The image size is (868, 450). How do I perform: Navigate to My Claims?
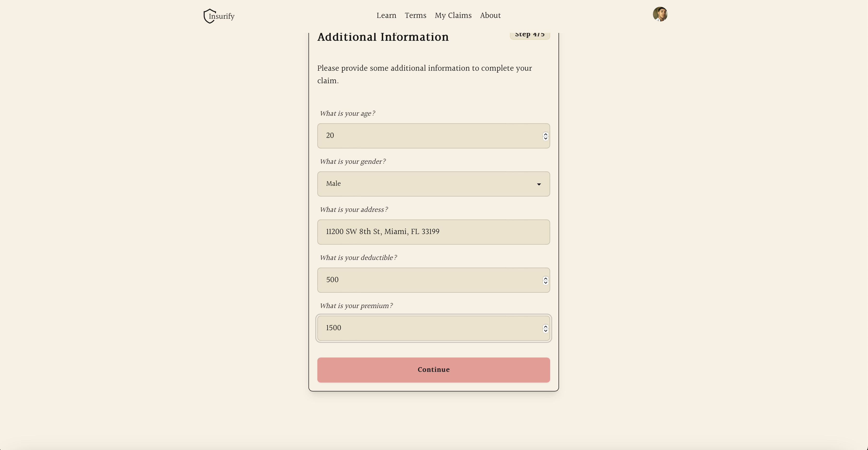tap(453, 15)
